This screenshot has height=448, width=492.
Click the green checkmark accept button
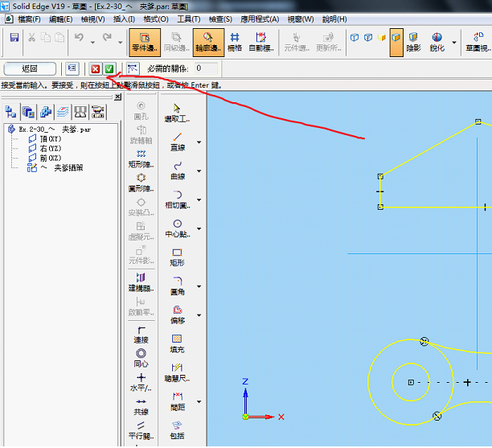109,68
